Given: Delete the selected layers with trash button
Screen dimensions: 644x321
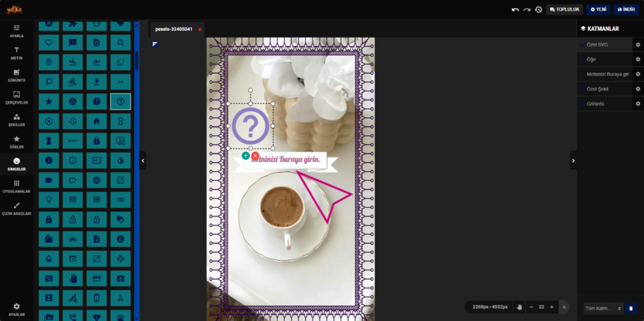Looking at the screenshot, I should tap(631, 308).
